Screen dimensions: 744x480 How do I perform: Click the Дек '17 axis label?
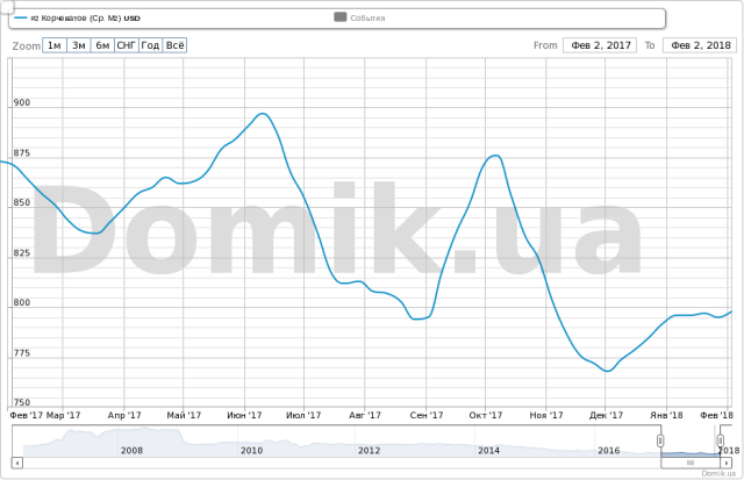(x=606, y=415)
